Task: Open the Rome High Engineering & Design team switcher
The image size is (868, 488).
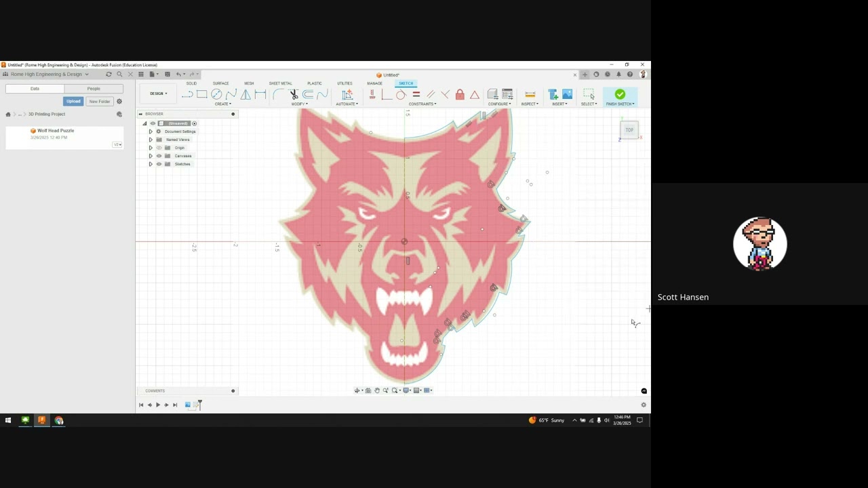Action: pyautogui.click(x=47, y=75)
